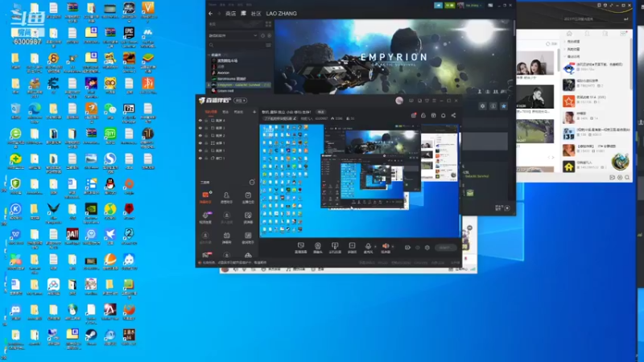Open the orange highlighted tool in the streaming tool grid
Viewport: 644px width, 362px height.
(x=205, y=197)
